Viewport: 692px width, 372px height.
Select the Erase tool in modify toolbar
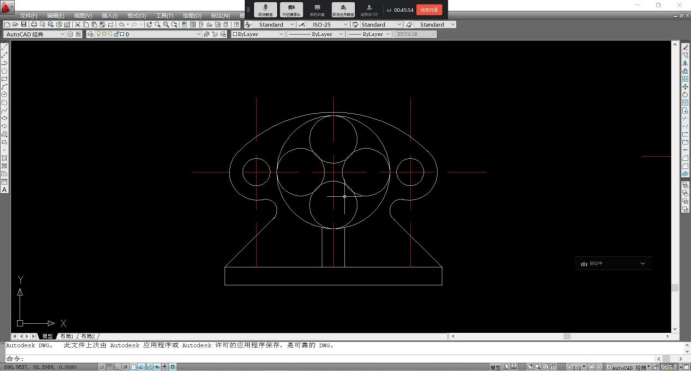click(x=685, y=47)
